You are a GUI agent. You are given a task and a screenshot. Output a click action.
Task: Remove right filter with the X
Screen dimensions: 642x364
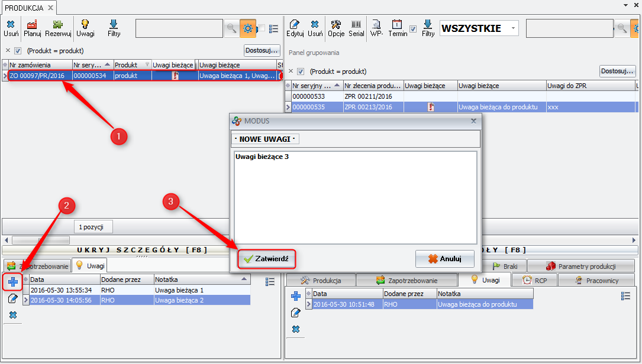coord(291,71)
